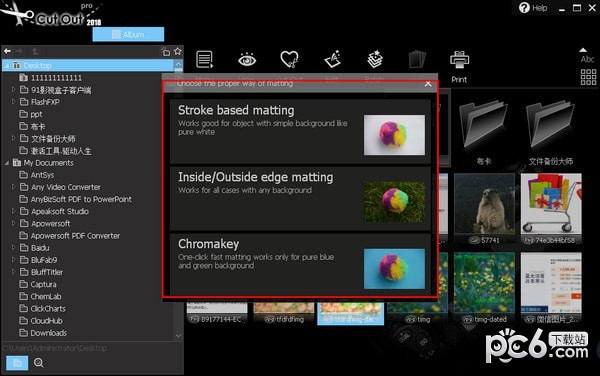Viewport: 600px width, 376px height.
Task: Switch to the Album tab
Action: [x=128, y=34]
